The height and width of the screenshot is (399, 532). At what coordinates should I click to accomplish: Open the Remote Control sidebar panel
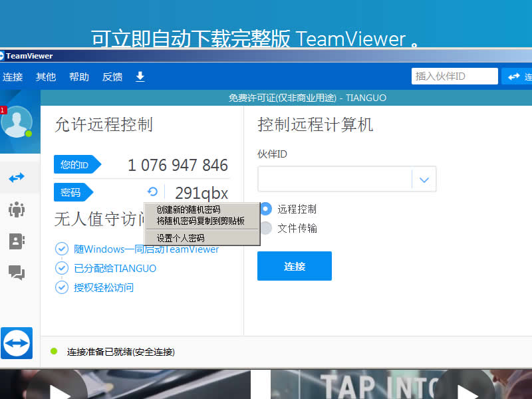[16, 178]
